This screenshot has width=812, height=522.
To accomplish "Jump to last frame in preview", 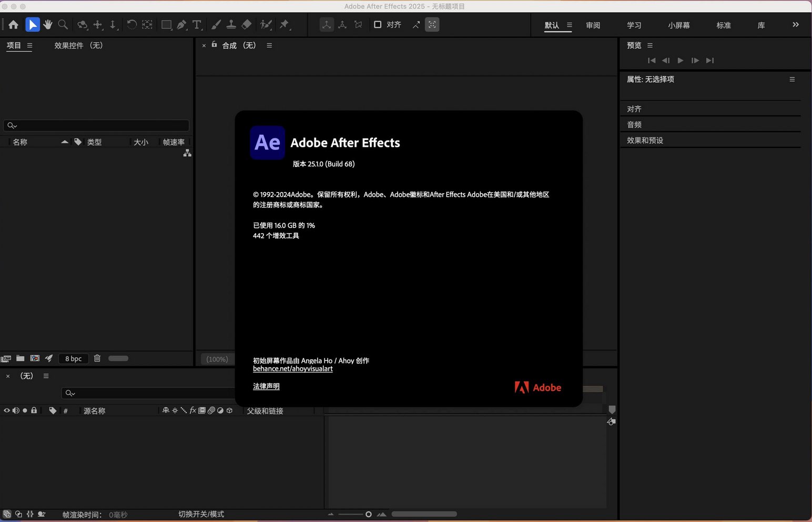I will click(x=710, y=61).
